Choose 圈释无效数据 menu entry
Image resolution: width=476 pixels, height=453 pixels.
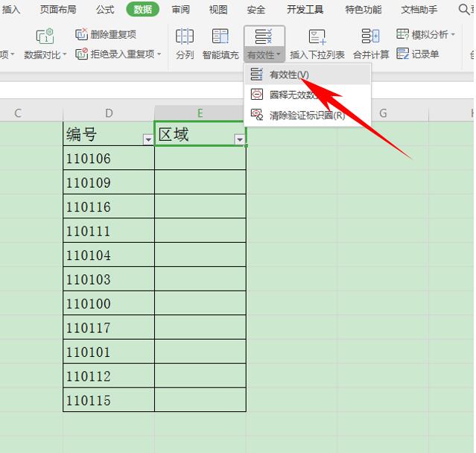pyautogui.click(x=308, y=95)
